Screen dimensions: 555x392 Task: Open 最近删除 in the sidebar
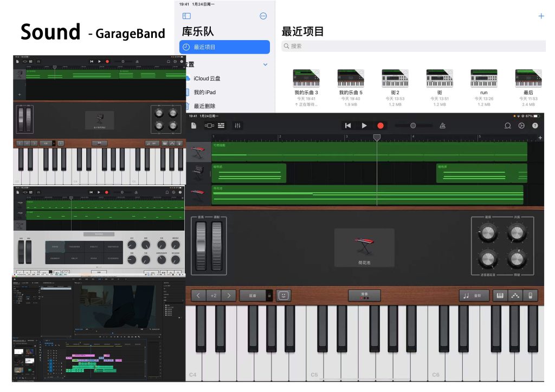coord(204,106)
